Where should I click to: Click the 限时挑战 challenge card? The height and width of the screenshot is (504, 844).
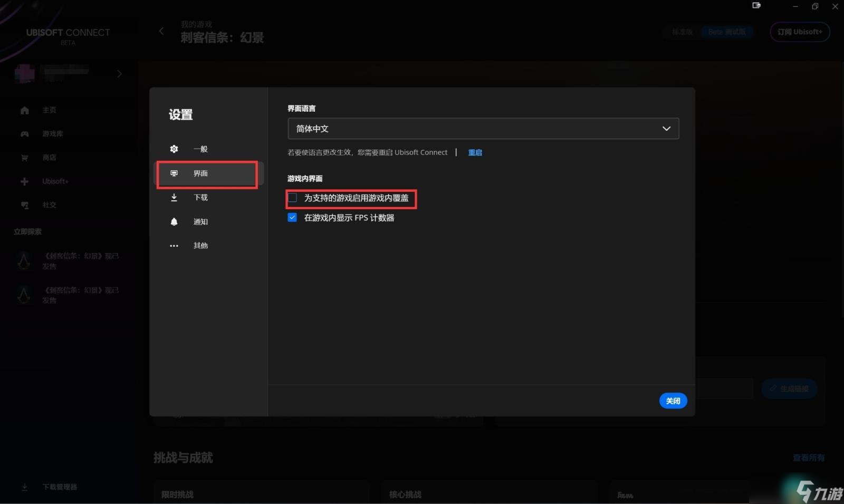click(x=262, y=492)
